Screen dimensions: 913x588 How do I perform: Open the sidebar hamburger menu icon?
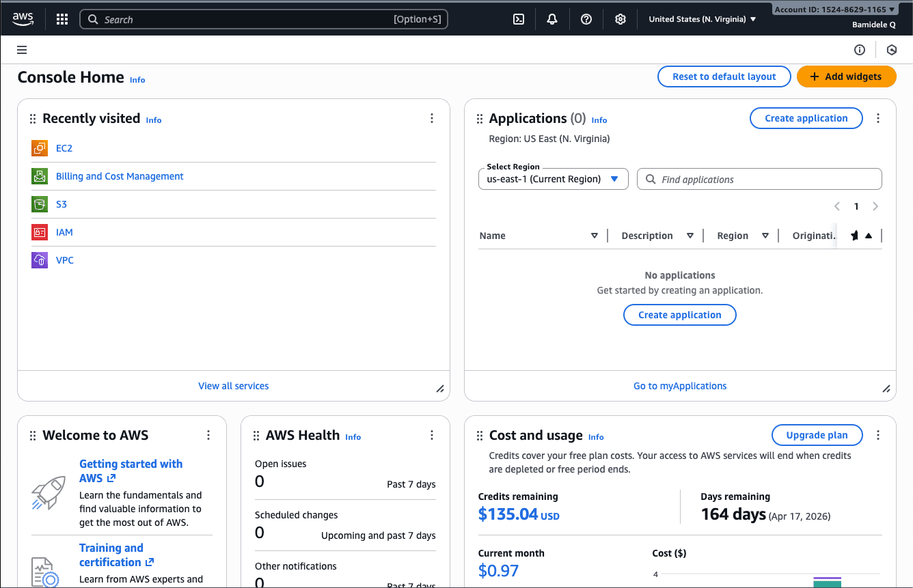21,49
